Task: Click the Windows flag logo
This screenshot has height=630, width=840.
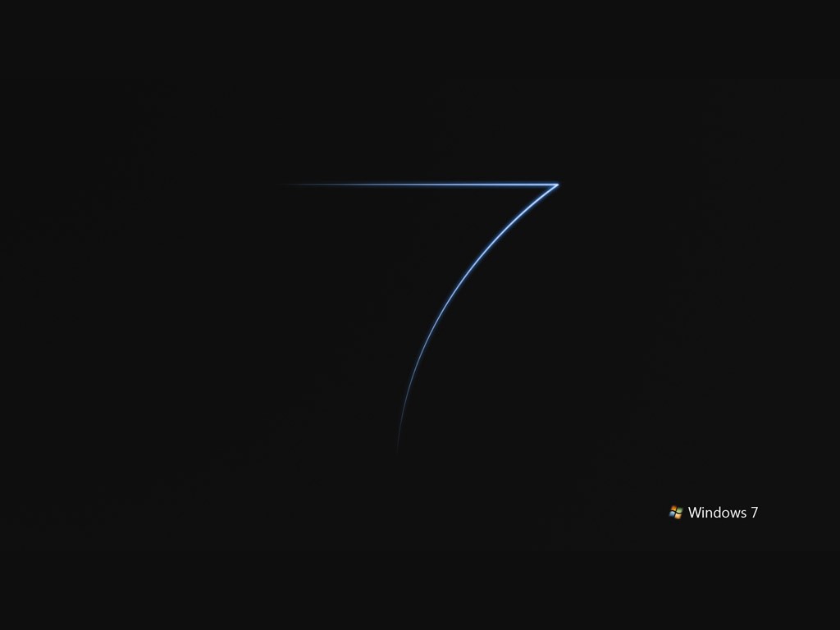Action: [x=676, y=512]
